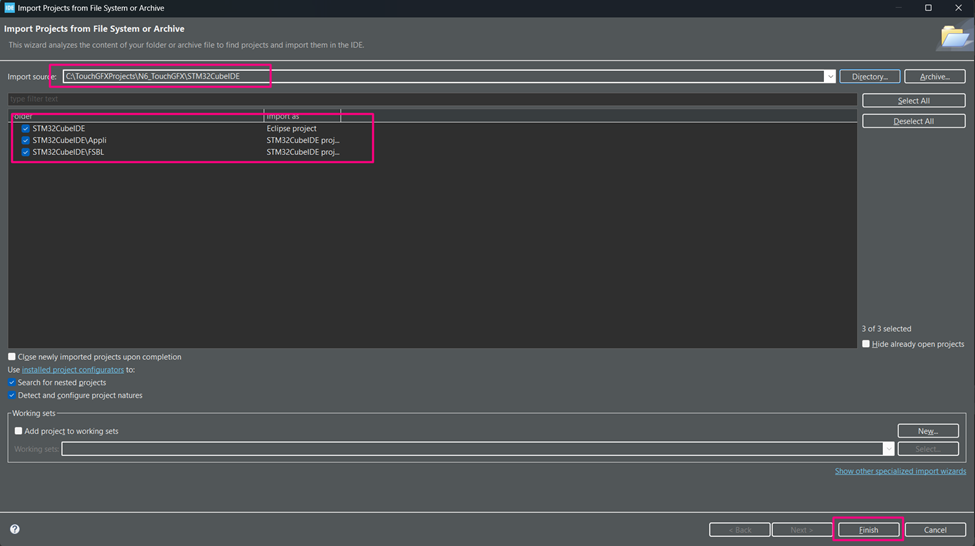
Task: Click the 3 of 3 selected text
Action: pyautogui.click(x=886, y=329)
